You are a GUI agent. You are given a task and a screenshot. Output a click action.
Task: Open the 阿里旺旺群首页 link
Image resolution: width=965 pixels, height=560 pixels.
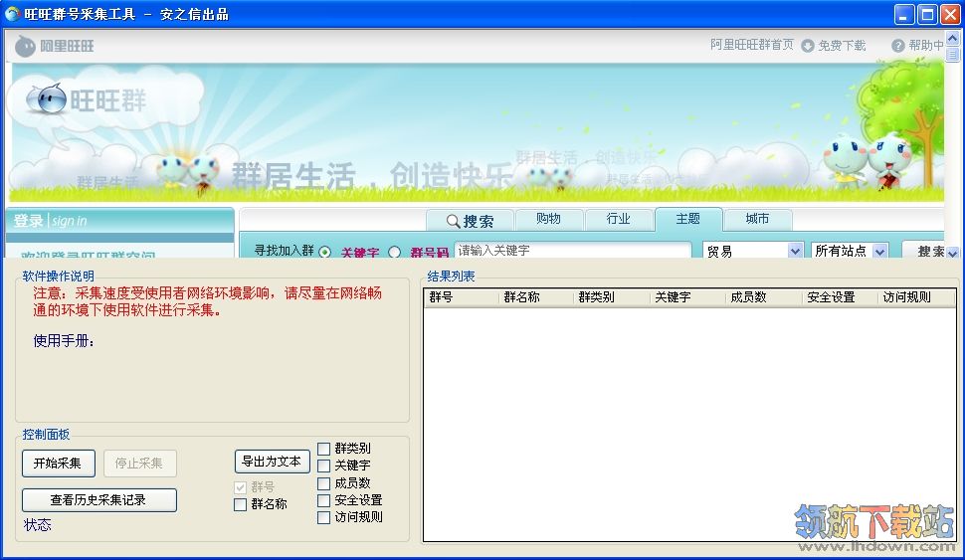(x=752, y=45)
